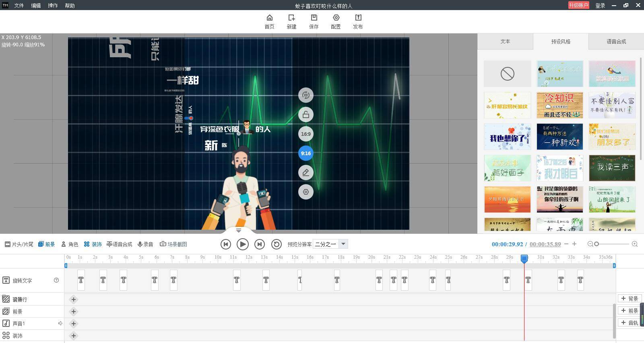Screen dimensions: 644x343
Task: Mute the 声音1 track speaker icon
Action: [x=60, y=323]
